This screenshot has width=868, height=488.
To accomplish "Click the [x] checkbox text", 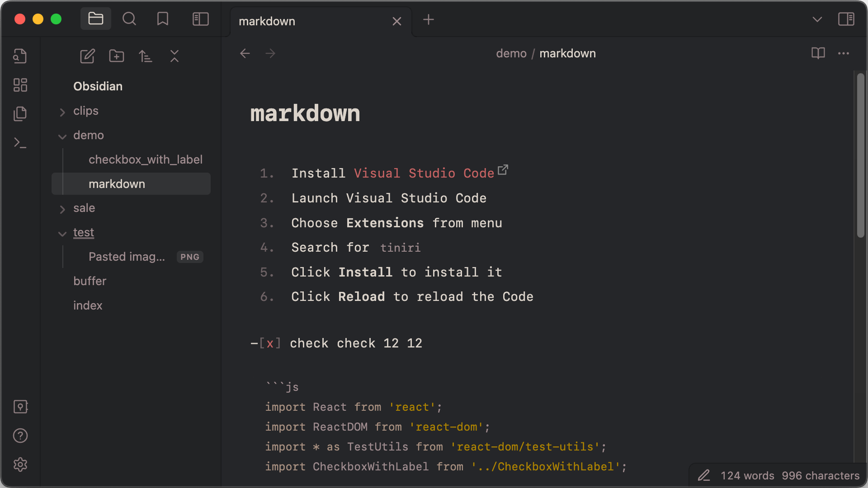I will click(x=270, y=343).
